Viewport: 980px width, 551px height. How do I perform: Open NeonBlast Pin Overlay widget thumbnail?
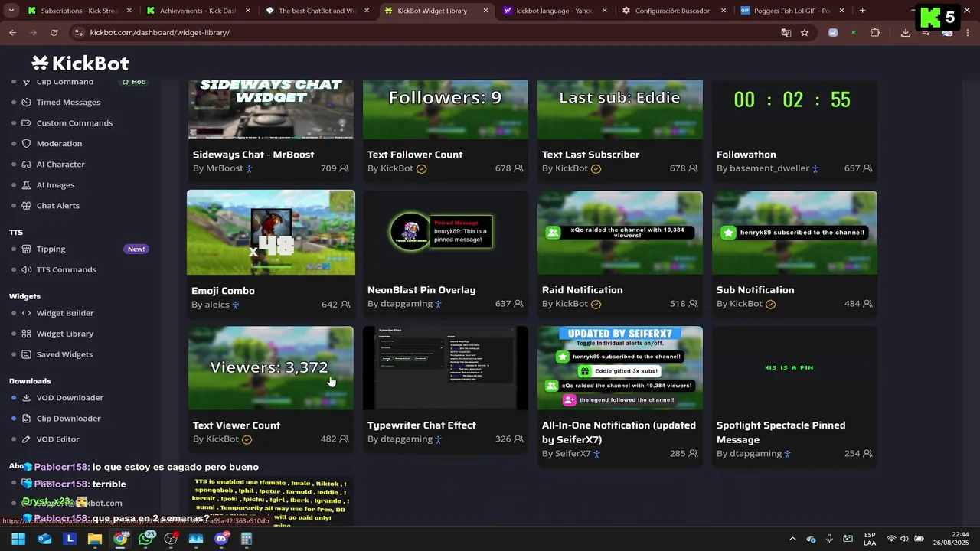[x=446, y=233]
